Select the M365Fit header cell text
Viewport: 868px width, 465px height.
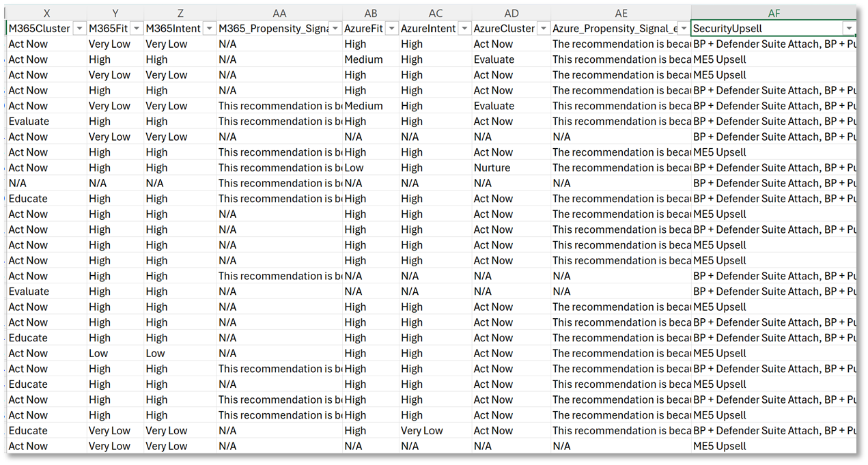click(108, 29)
